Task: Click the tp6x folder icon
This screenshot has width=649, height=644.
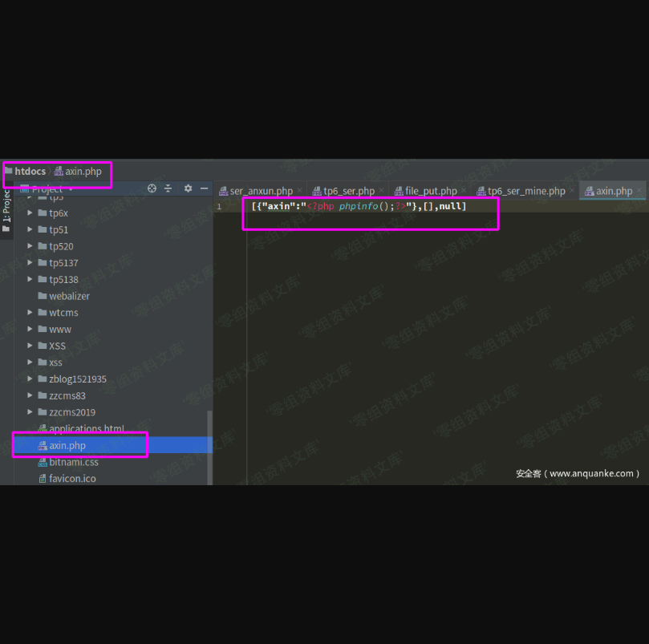Action: pos(42,213)
